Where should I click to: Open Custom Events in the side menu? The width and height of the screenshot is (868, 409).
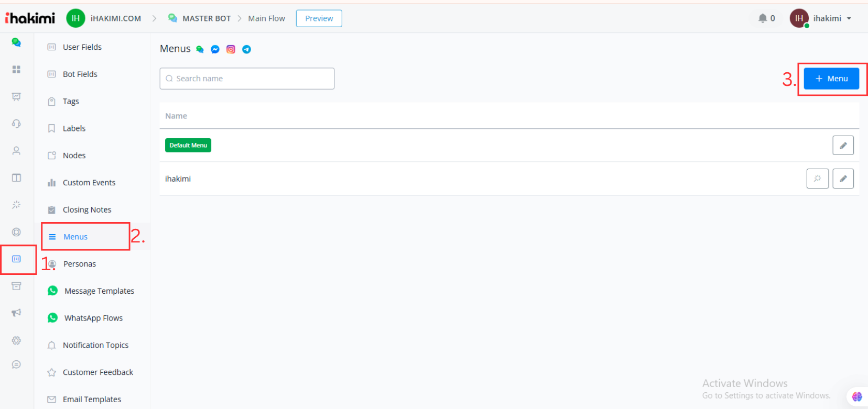tap(89, 183)
